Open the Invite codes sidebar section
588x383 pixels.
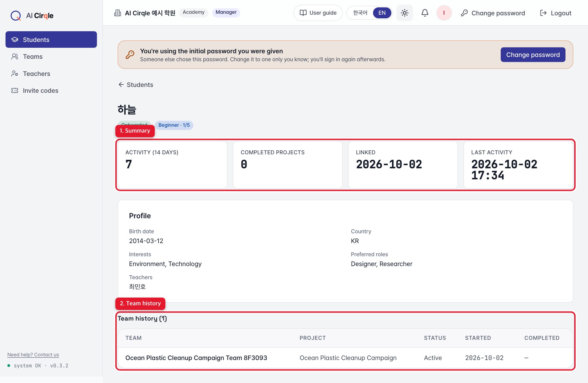(x=51, y=91)
